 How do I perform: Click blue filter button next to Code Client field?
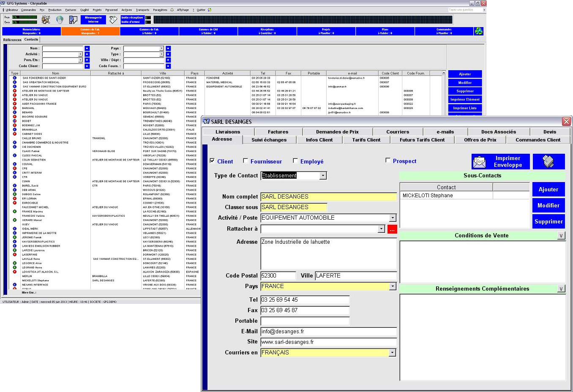(x=87, y=66)
